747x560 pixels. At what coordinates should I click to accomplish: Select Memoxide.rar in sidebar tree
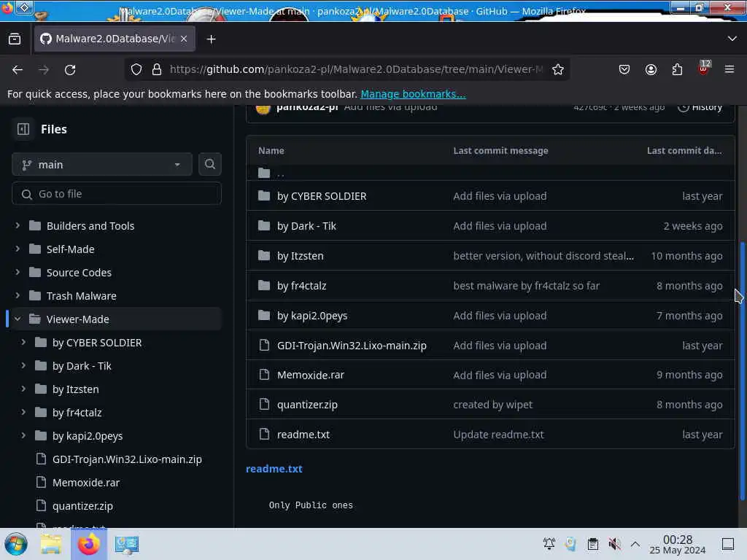click(86, 483)
